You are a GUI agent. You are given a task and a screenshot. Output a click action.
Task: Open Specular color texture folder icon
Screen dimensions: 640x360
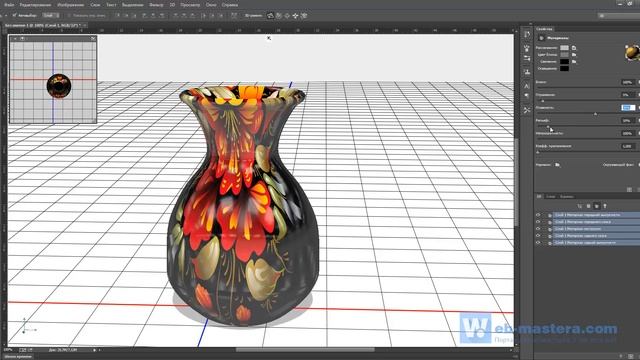click(x=574, y=55)
